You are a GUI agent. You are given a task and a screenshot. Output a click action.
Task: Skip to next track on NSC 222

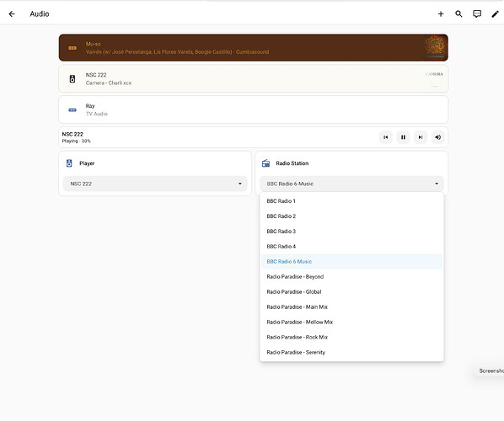pyautogui.click(x=421, y=137)
